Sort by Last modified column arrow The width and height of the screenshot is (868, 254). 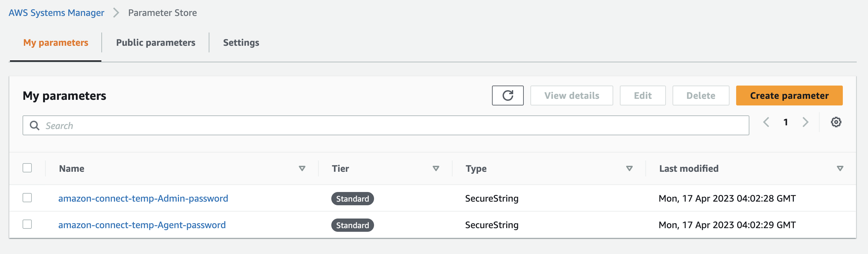point(840,168)
